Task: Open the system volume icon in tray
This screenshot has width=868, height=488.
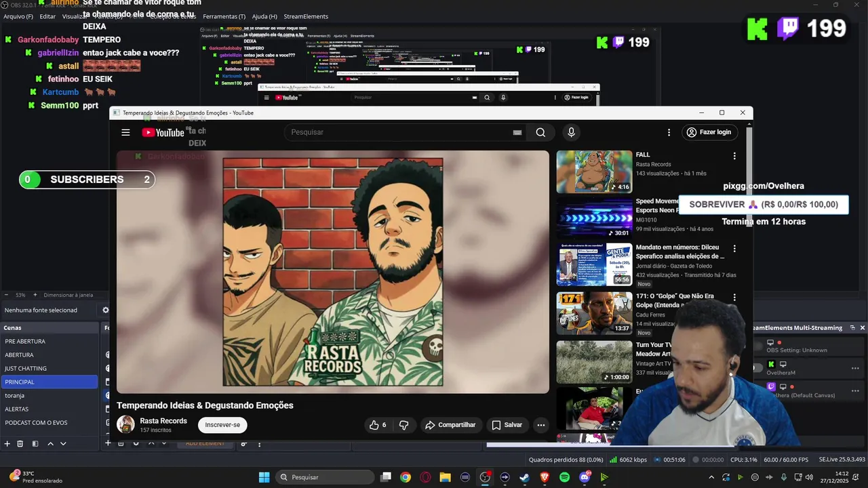Action: point(809,477)
